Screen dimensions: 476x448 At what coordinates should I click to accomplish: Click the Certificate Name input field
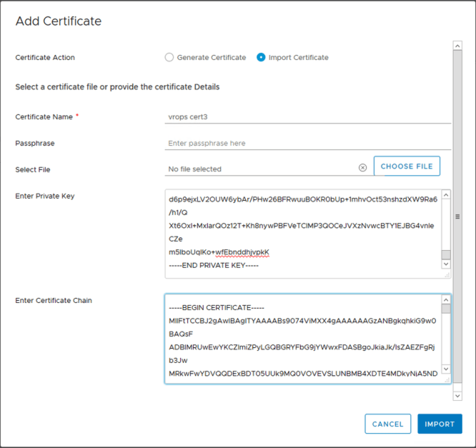[307, 116]
